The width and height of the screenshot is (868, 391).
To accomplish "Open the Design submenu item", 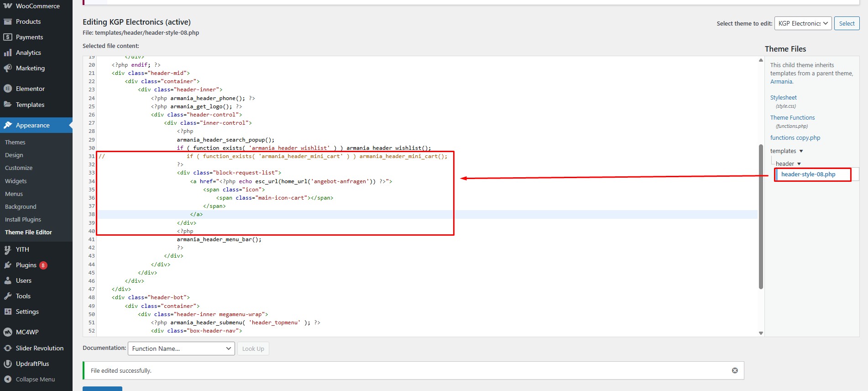I will pyautogui.click(x=14, y=155).
